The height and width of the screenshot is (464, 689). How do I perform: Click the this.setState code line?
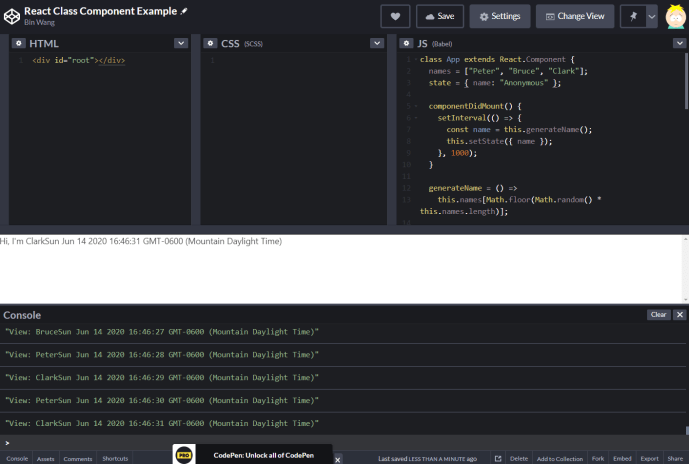click(x=499, y=141)
